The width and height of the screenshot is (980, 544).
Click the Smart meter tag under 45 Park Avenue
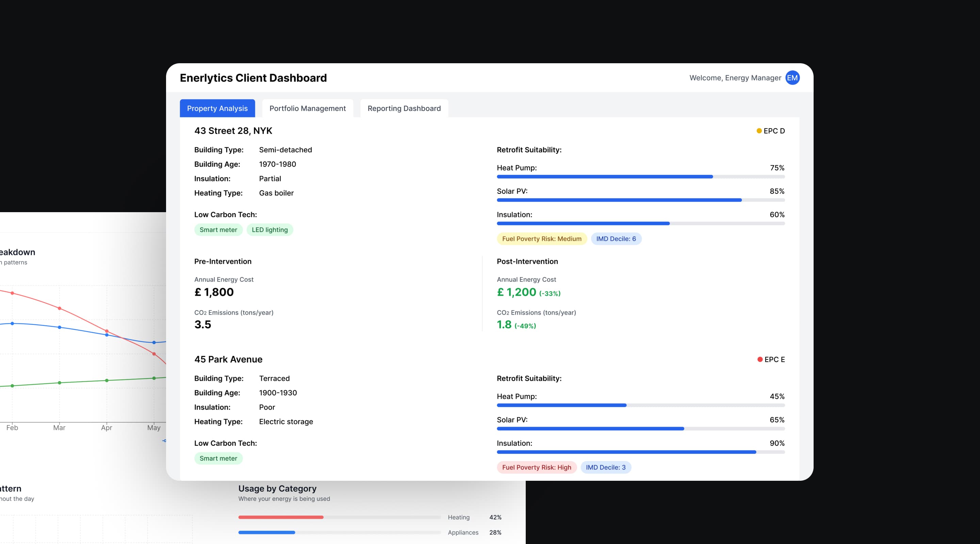(x=218, y=458)
